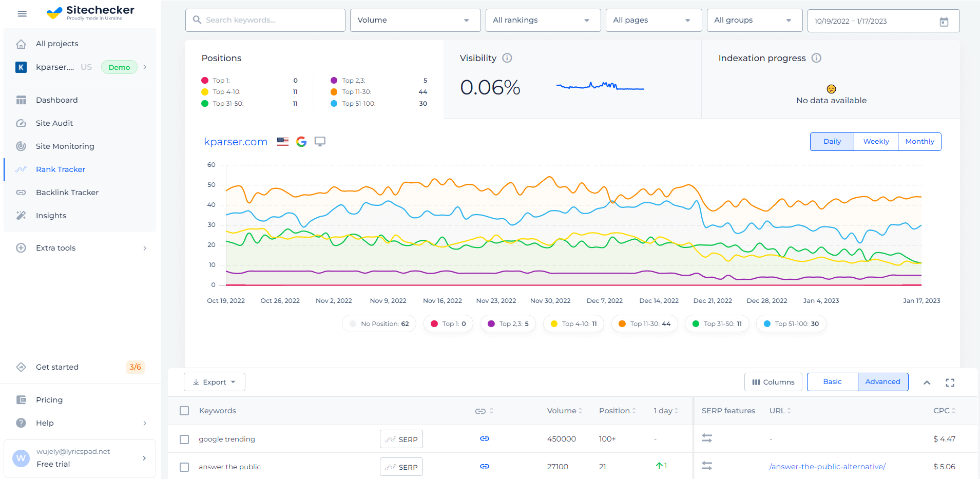Click the Help question mark icon
This screenshot has width=980, height=479.
(21, 423)
